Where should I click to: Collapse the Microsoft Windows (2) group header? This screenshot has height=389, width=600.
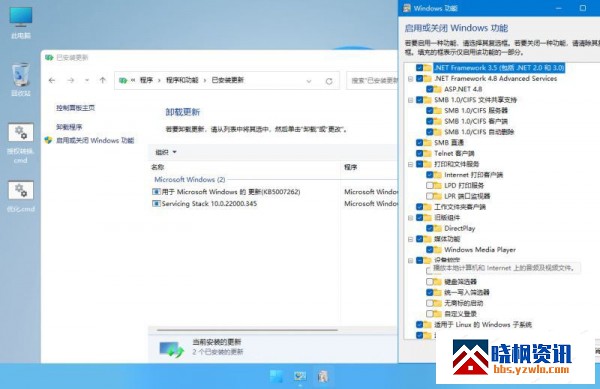(189, 179)
